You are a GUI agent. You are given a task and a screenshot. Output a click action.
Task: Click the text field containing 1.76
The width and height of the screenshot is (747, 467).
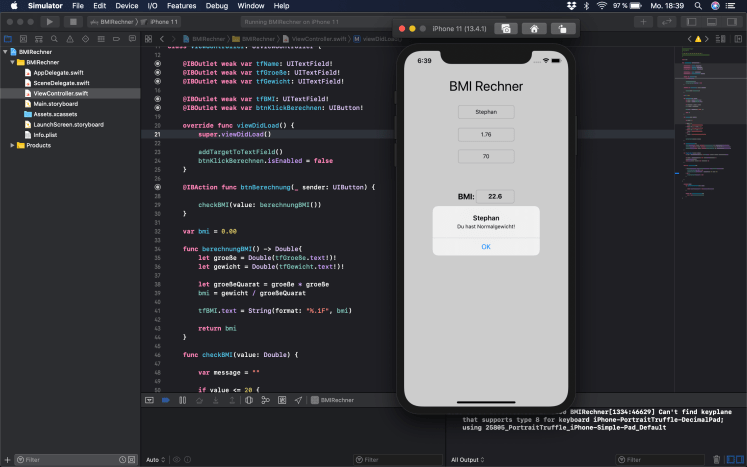[486, 134]
